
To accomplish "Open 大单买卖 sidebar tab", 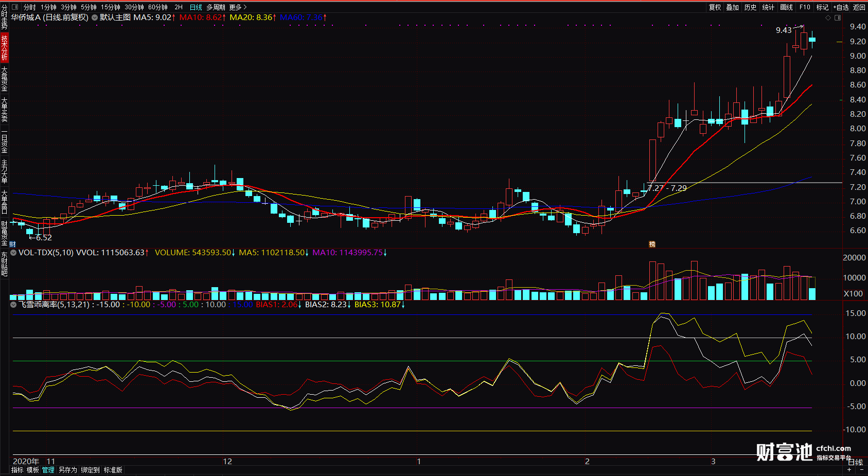I will pyautogui.click(x=4, y=109).
